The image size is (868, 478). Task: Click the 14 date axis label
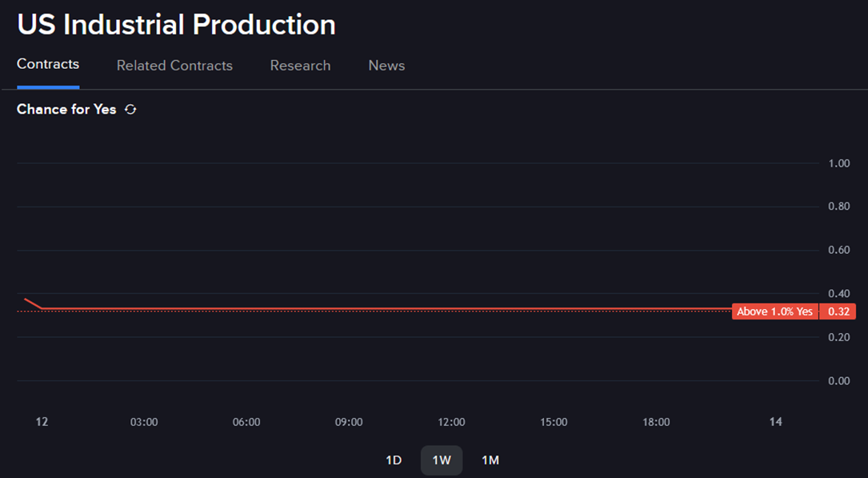pos(775,422)
